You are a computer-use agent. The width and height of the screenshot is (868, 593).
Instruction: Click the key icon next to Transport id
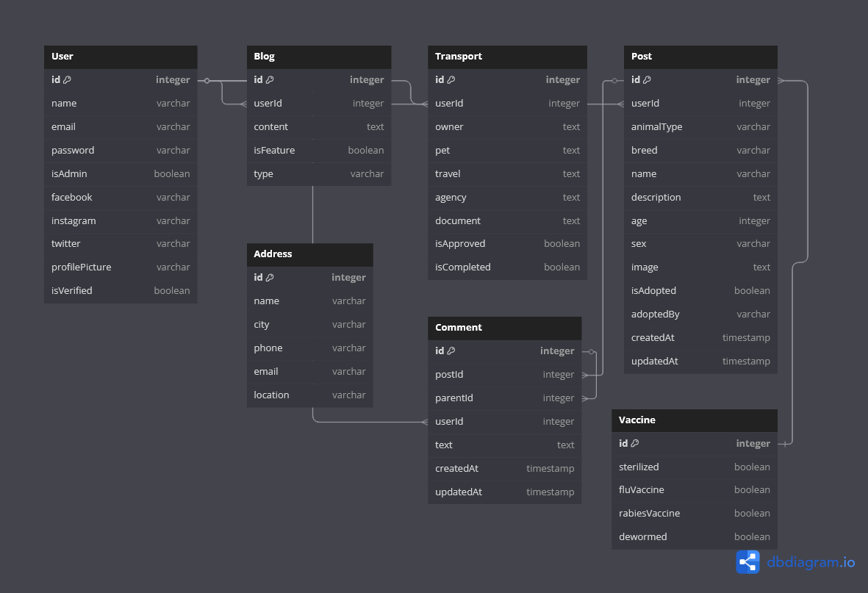click(451, 79)
